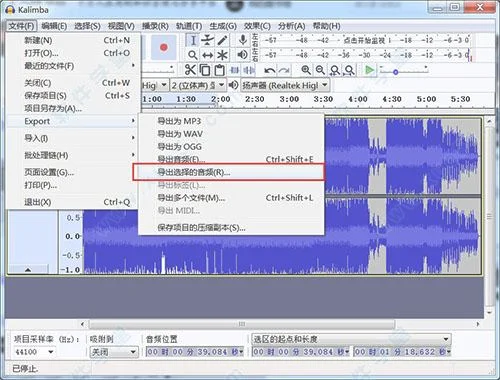500x380 pixels.
Task: Open the 效果(C) menu
Action: click(x=257, y=26)
